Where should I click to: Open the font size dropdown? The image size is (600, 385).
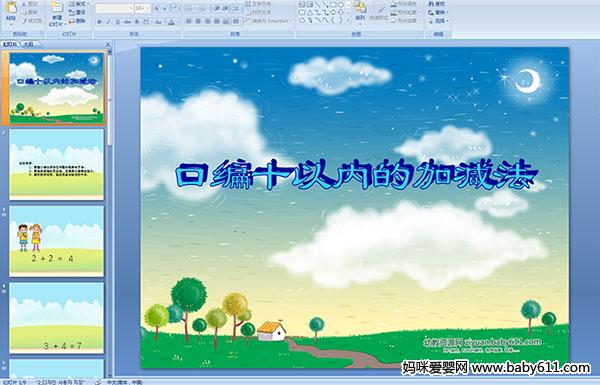coord(142,8)
